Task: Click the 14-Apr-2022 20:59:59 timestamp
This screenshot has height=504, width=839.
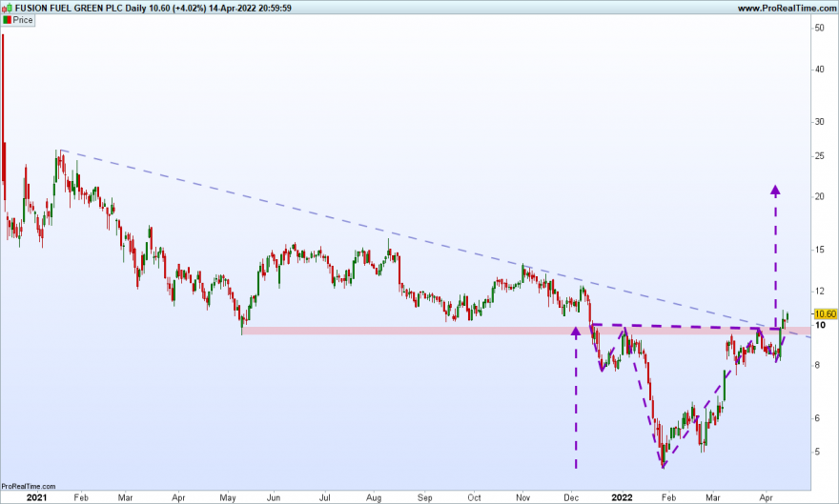Action: click(250, 8)
